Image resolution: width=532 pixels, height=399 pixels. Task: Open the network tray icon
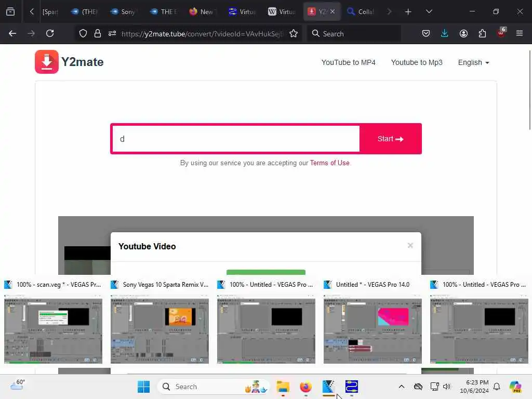(434, 387)
